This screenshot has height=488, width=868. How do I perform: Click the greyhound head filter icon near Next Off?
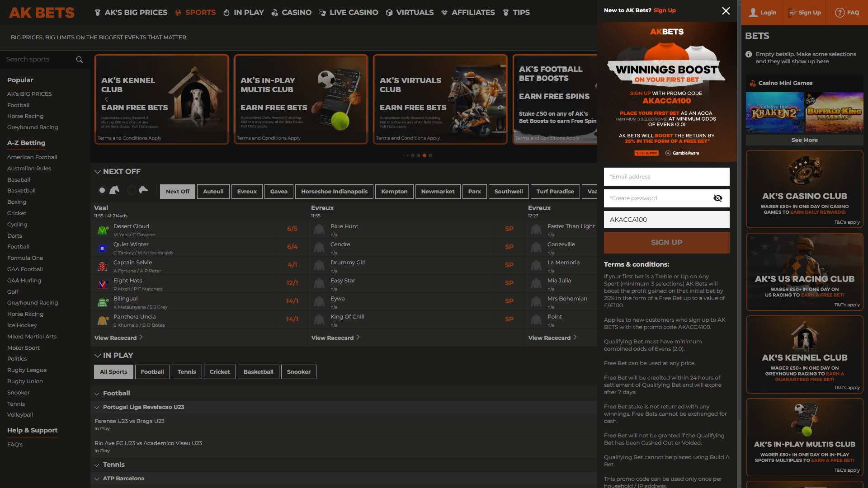click(x=144, y=189)
